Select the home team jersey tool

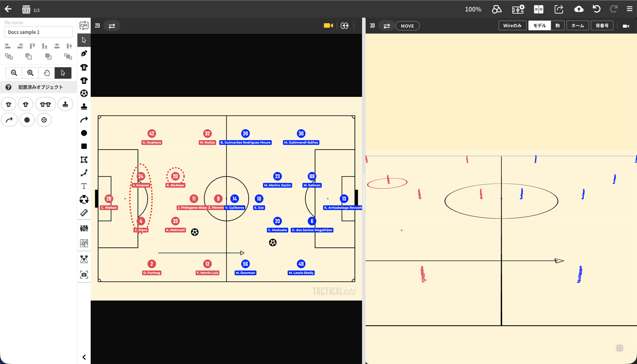(x=84, y=67)
